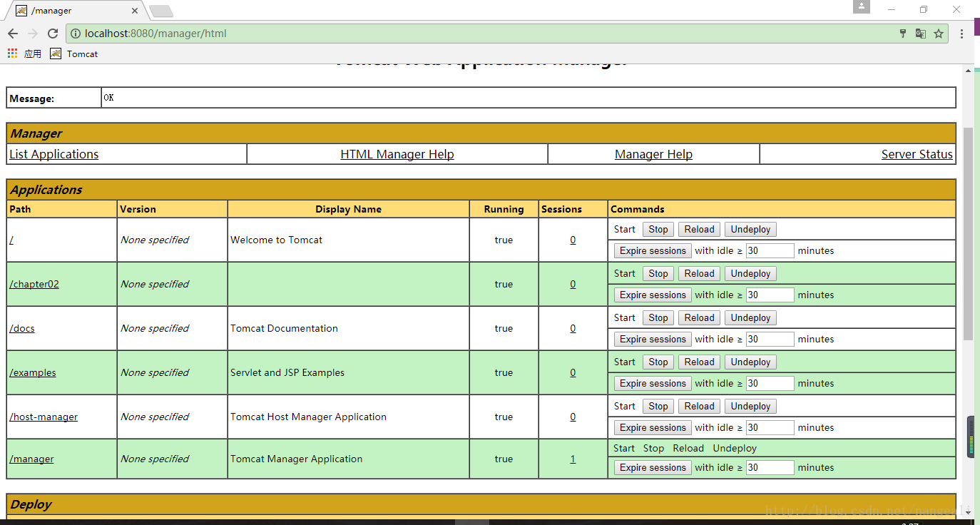Open the Apps grid shortcut in the bookmarks bar
980x525 pixels.
[24, 53]
